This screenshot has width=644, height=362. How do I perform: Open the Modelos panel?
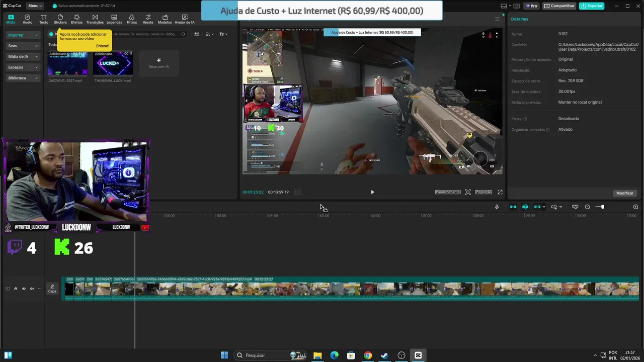point(165,19)
